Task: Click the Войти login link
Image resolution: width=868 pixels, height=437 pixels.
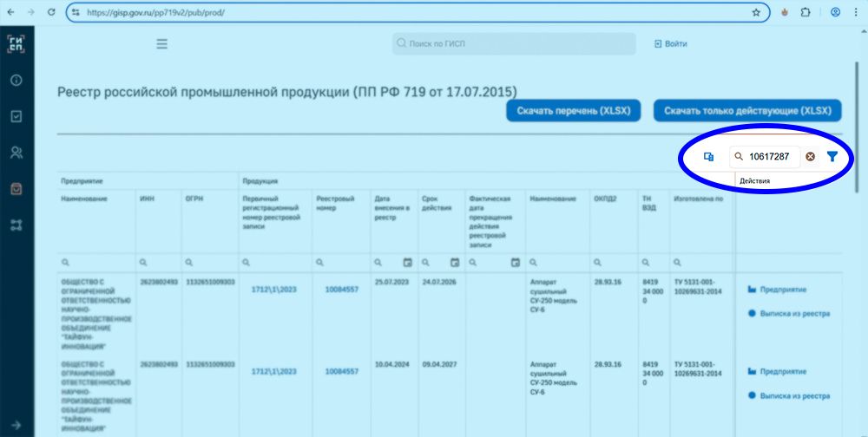Action: pos(670,44)
